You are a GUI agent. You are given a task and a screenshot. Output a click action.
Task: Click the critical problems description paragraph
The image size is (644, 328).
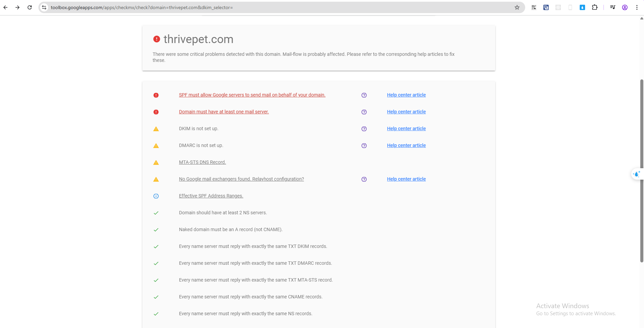pyautogui.click(x=304, y=57)
